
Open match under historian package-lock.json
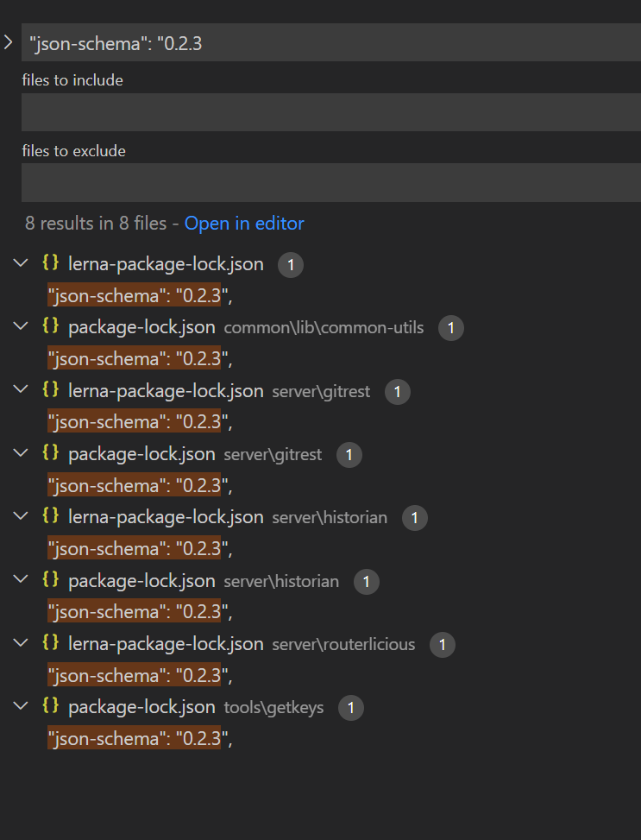[140, 612]
